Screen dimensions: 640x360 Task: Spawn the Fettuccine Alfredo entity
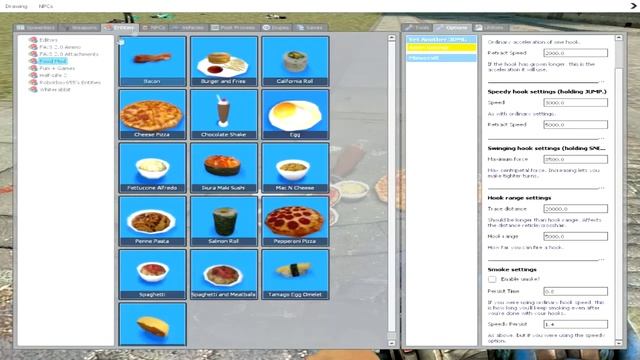click(x=152, y=168)
